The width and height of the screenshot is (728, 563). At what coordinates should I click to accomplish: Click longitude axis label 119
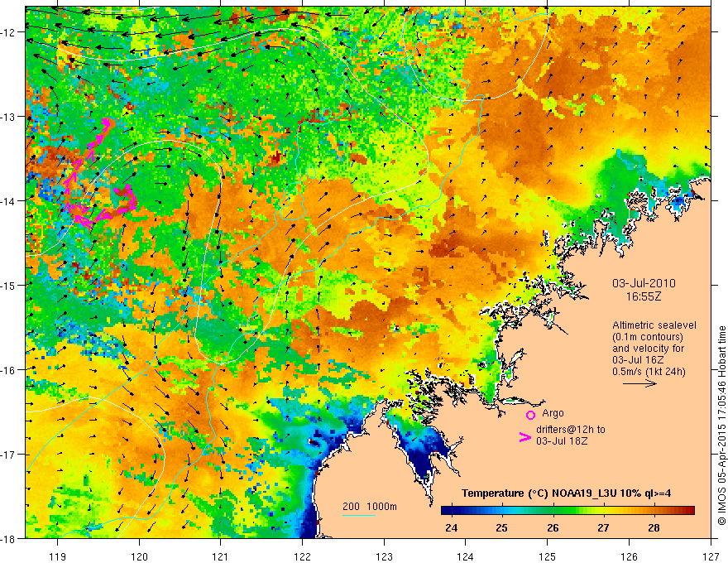pyautogui.click(x=58, y=556)
